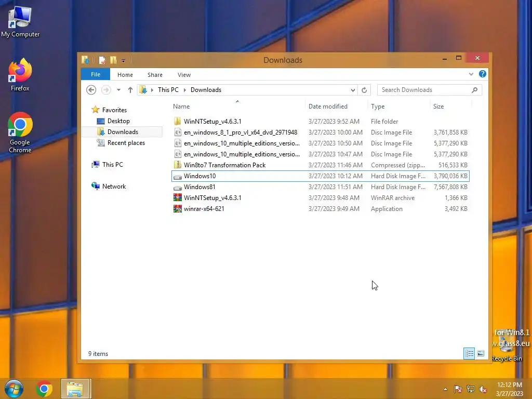Click the search magnifier icon
Screen dimensions: 532x399
475,90
